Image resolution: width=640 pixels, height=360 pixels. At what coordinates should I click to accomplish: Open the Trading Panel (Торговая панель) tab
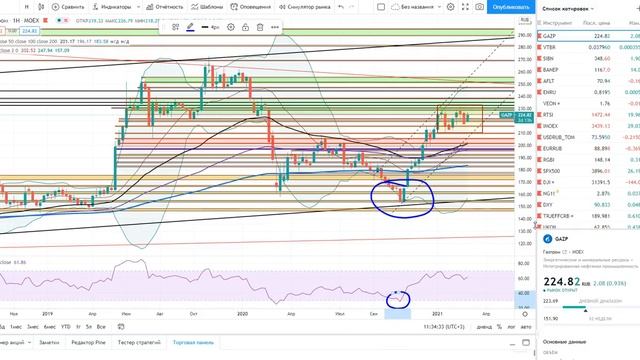pos(193,342)
